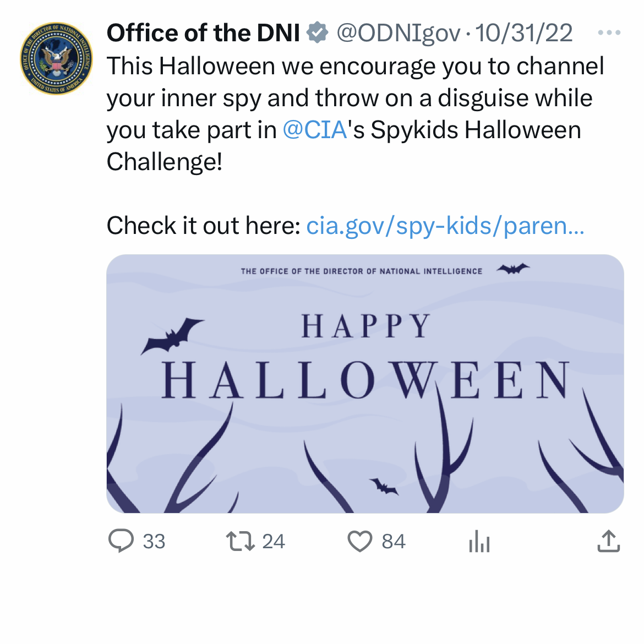
Task: Open the reply speech bubble icon
Action: click(121, 541)
